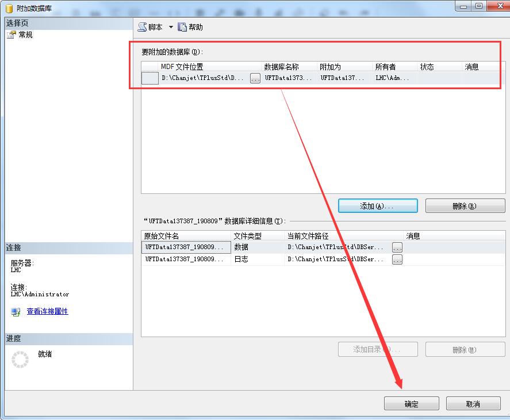Cancel the dialog with the 取消 button
Viewport: 510px width, 420px height.
pos(473,404)
